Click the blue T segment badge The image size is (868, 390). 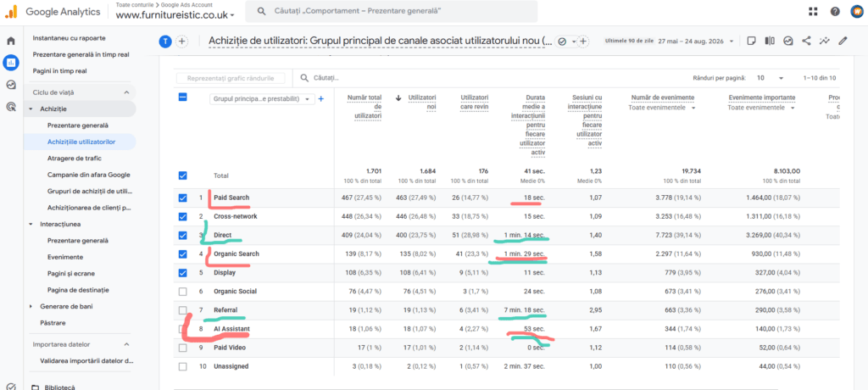click(165, 41)
